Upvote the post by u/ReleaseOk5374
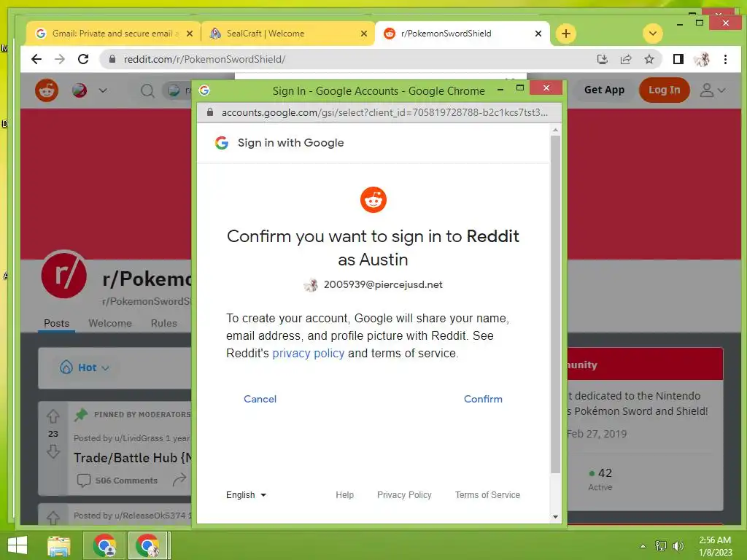 (53, 517)
